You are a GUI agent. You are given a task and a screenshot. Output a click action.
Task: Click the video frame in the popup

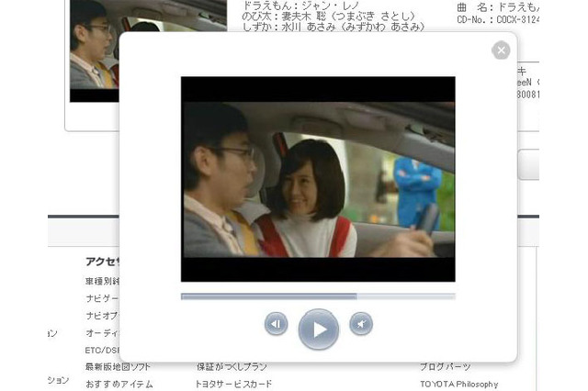click(x=318, y=179)
